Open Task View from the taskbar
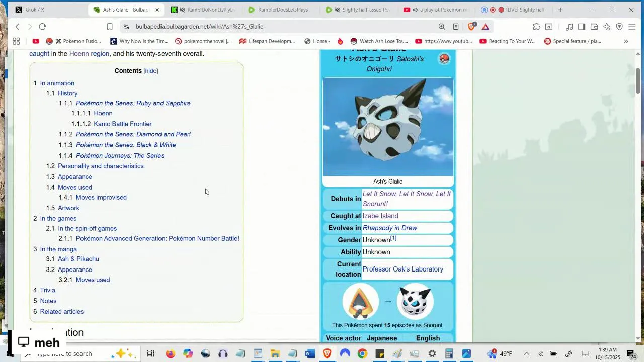The image size is (644, 362). [151, 354]
